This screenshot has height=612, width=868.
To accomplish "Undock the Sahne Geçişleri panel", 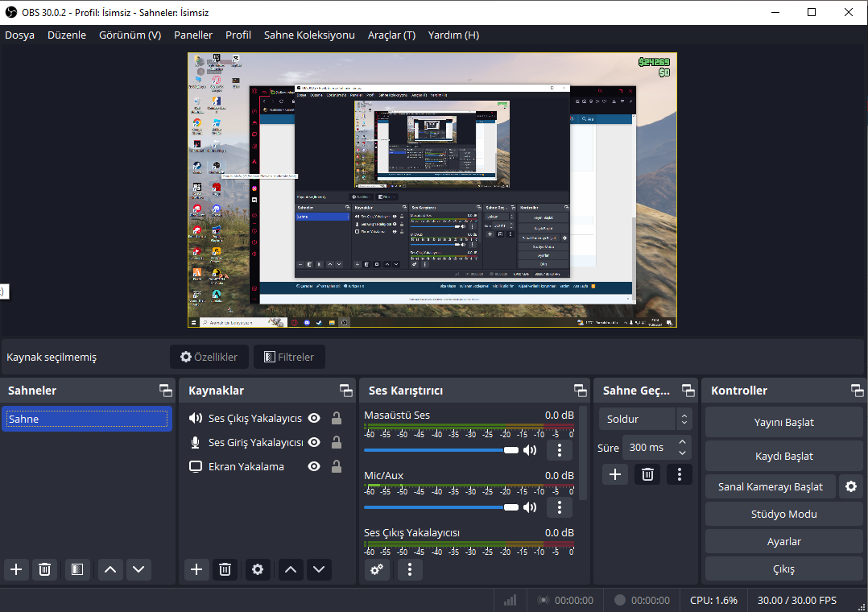I will point(688,391).
